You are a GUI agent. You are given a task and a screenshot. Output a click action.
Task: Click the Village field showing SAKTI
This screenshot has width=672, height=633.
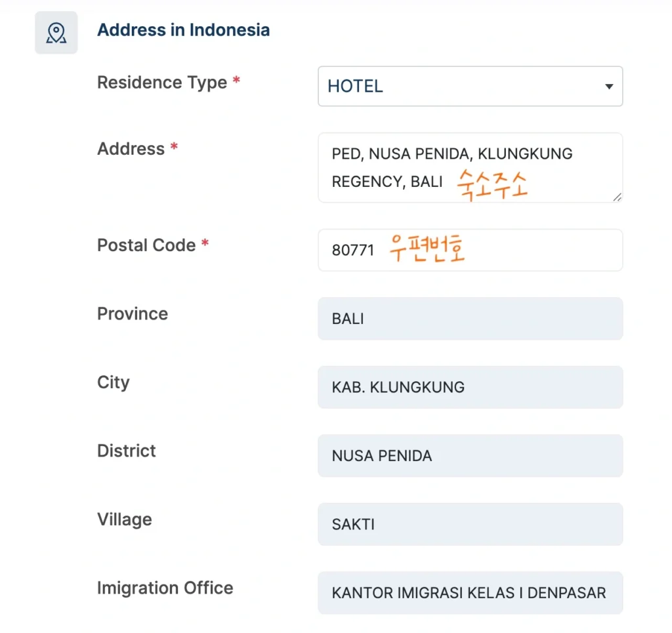pos(470,524)
